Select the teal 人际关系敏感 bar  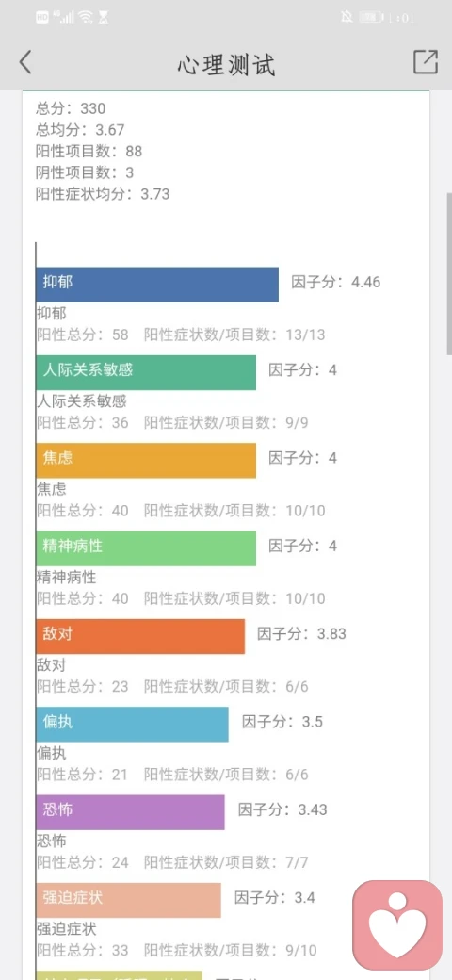pyautogui.click(x=146, y=372)
